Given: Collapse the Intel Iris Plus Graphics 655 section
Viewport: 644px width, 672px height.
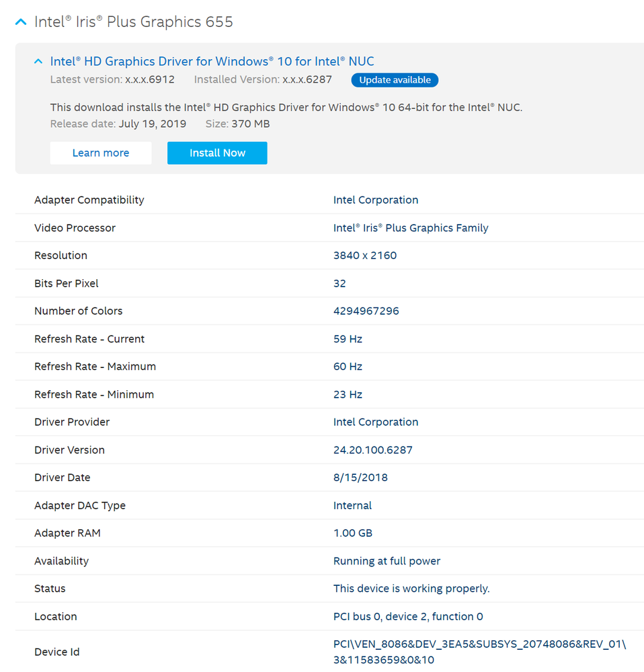Looking at the screenshot, I should point(21,22).
